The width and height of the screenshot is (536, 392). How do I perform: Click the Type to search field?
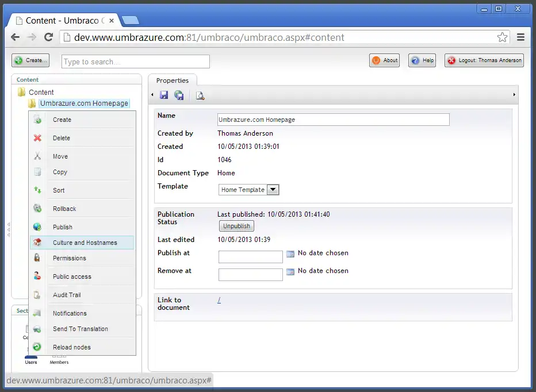click(136, 62)
